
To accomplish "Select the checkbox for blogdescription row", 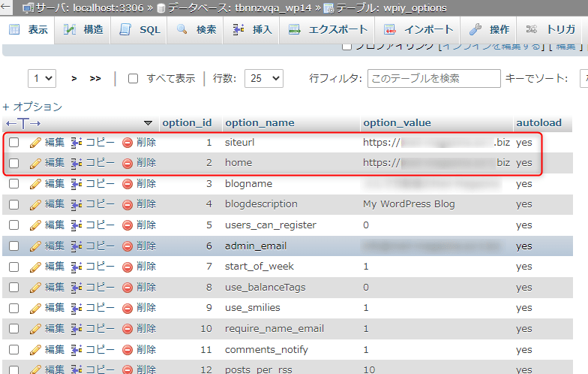I will [x=13, y=204].
